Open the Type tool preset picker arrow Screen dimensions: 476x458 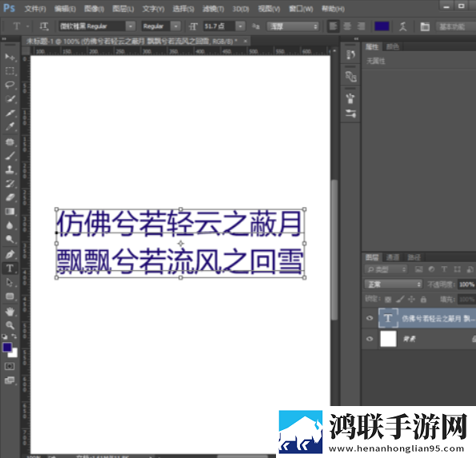pyautogui.click(x=28, y=26)
